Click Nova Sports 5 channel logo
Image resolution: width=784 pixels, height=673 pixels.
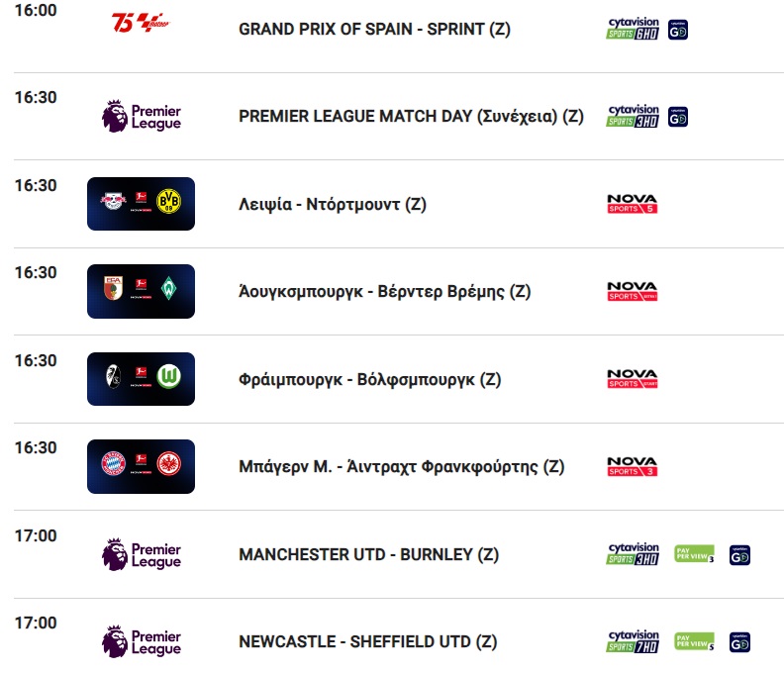632,204
